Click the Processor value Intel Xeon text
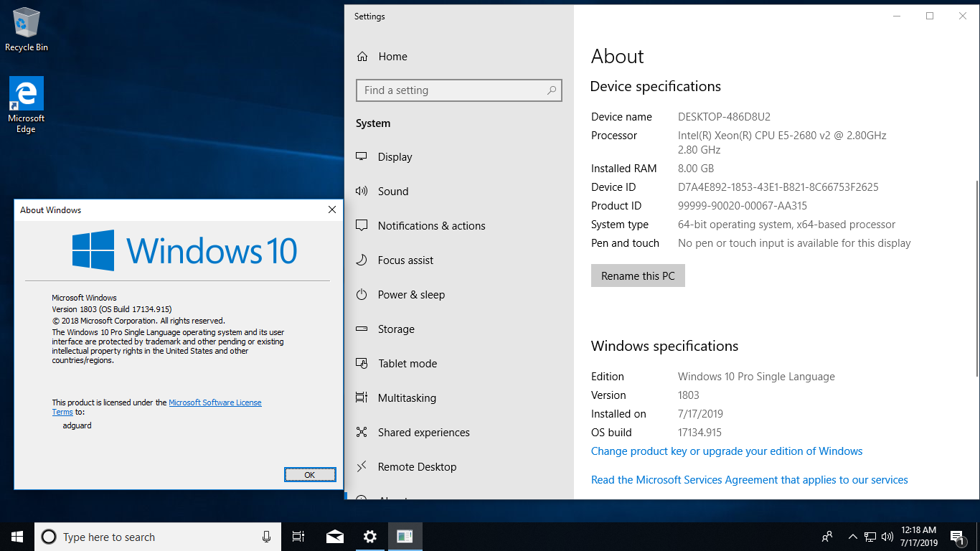 point(782,143)
